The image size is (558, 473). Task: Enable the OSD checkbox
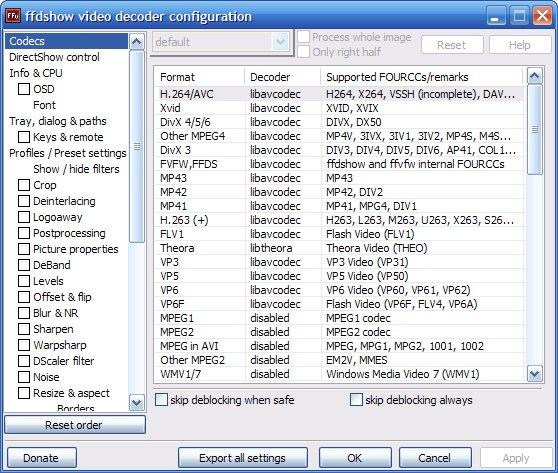click(24, 89)
